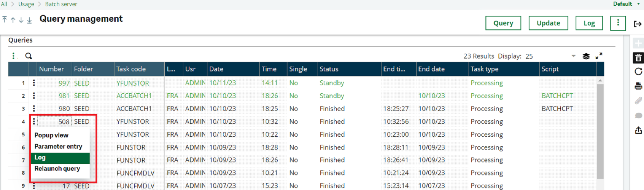Image resolution: width=644 pixels, height=190 pixels.
Task: Open the Display results count dropdown
Action: (573, 56)
